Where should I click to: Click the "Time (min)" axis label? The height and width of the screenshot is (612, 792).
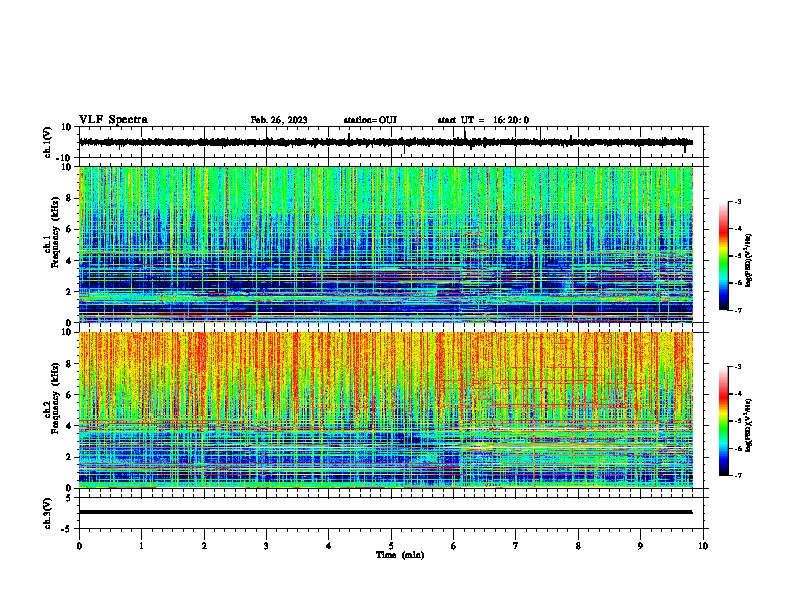[x=400, y=555]
